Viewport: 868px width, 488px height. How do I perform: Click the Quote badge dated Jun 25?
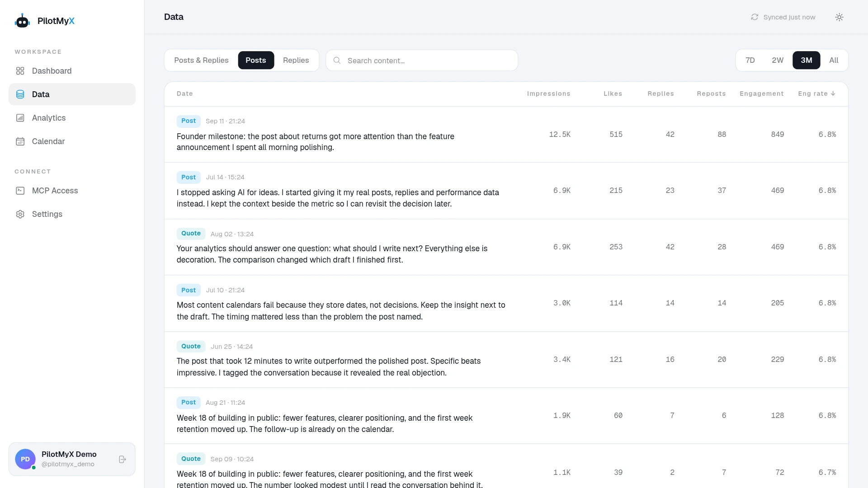[x=191, y=347]
